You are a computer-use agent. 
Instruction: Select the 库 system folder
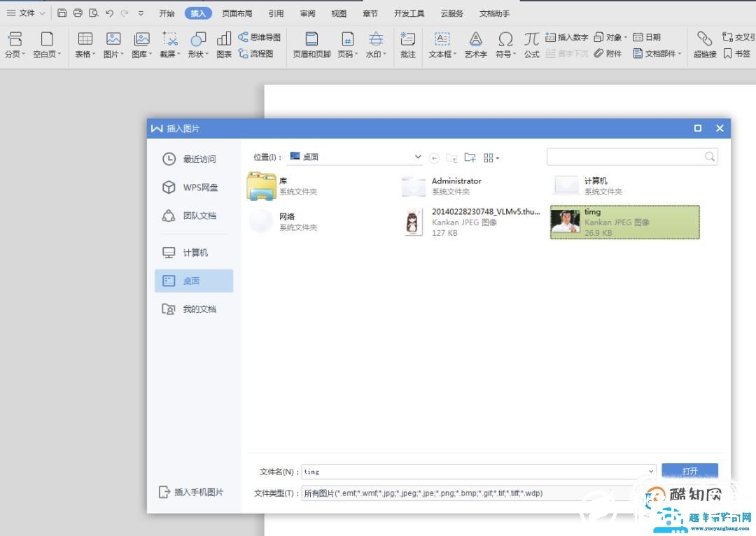coord(283,186)
